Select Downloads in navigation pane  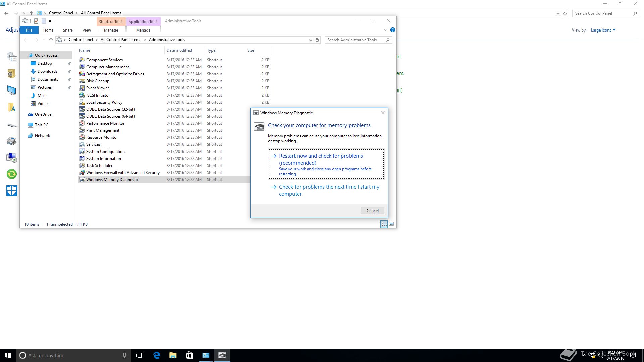pos(47,71)
